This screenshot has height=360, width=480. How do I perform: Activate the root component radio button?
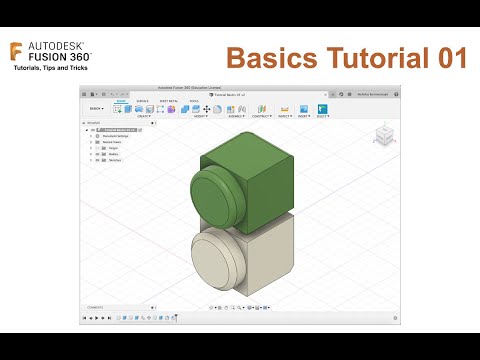[140, 130]
